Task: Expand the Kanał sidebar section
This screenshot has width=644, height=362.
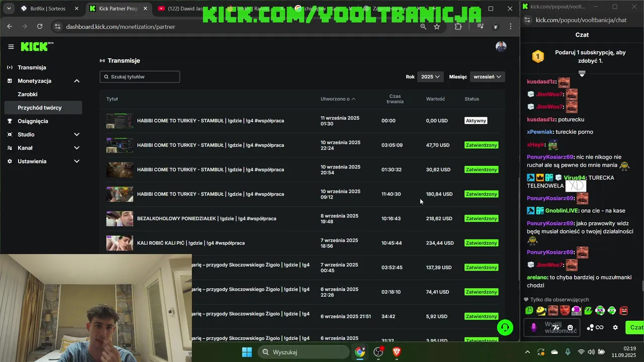Action: point(76,148)
